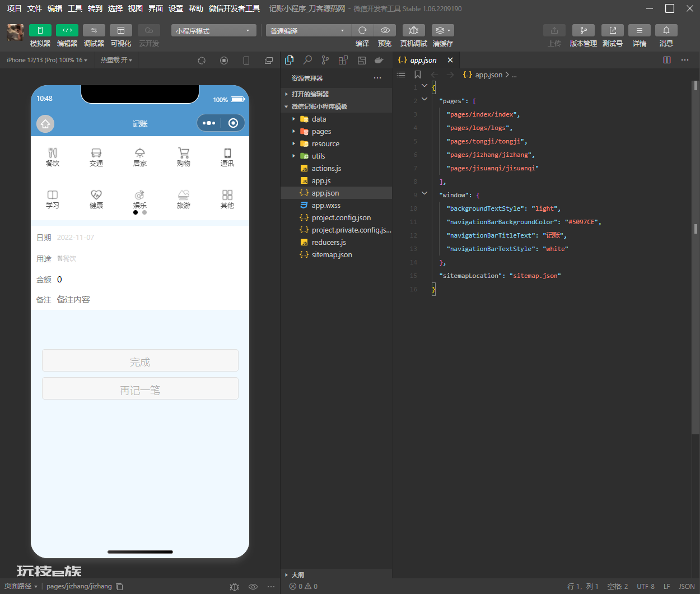Open the 微信开发者工具 menu
700x594 pixels.
(234, 8)
